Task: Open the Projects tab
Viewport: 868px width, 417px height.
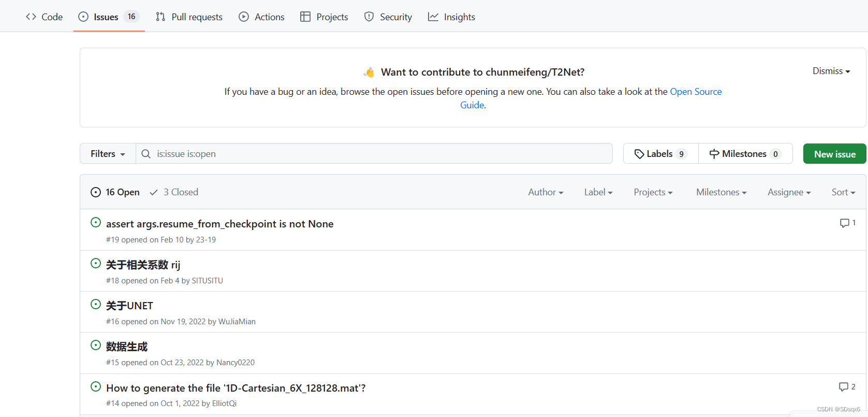Action: 324,17
